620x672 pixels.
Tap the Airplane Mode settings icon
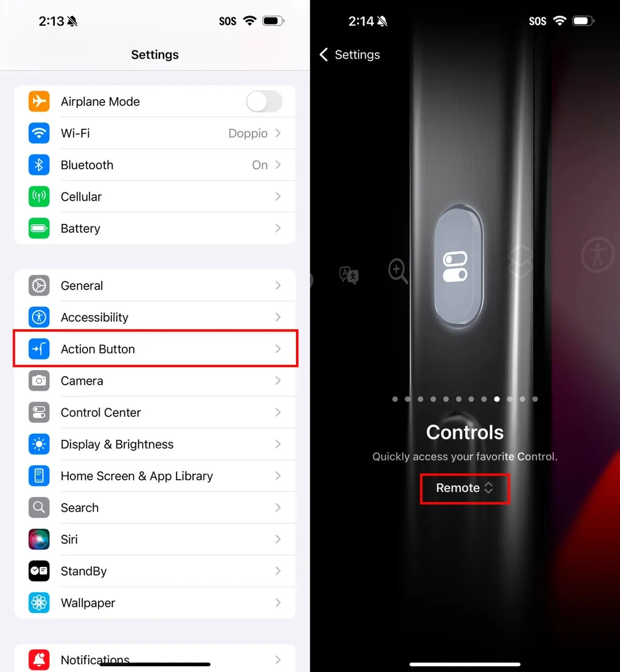(x=39, y=101)
